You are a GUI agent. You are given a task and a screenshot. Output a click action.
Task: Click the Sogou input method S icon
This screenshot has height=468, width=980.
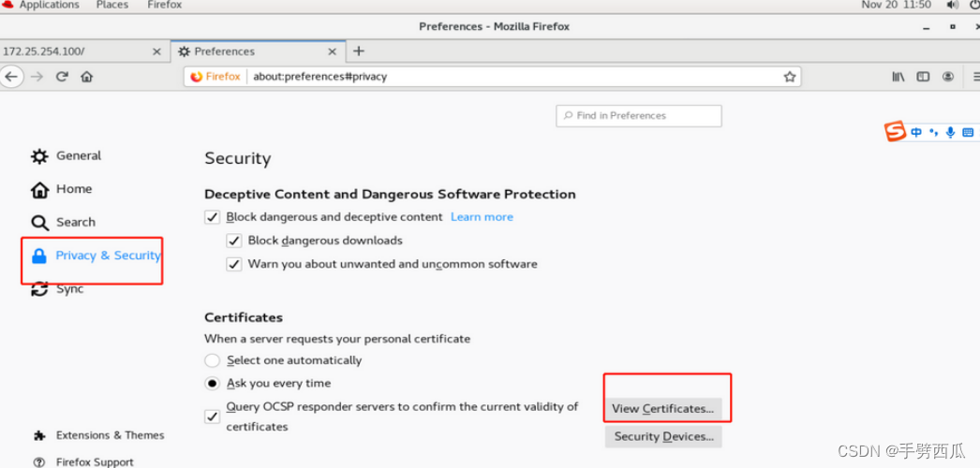(x=895, y=132)
